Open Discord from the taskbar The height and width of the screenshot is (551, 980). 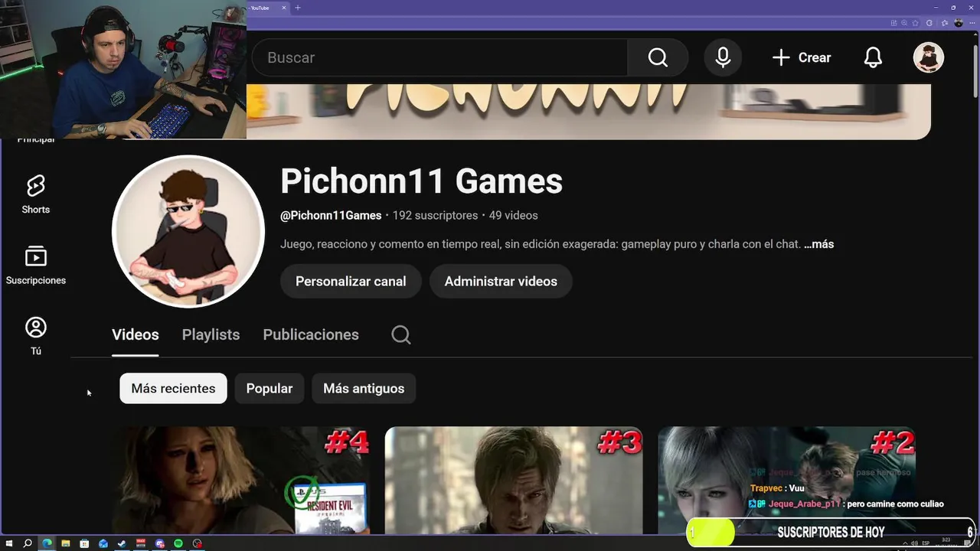tap(159, 543)
